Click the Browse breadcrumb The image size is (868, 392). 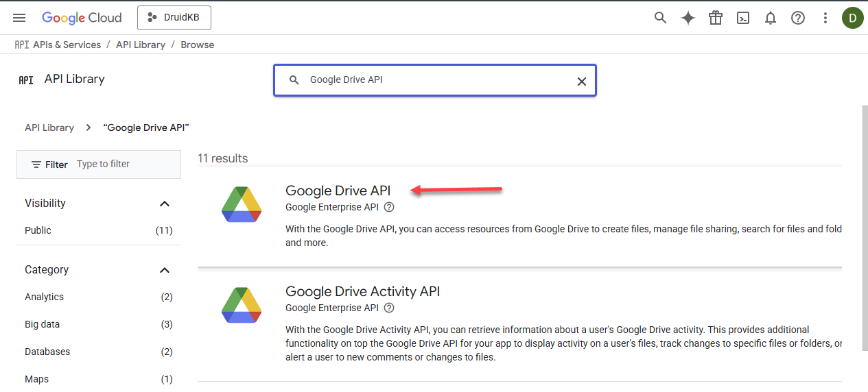point(198,45)
